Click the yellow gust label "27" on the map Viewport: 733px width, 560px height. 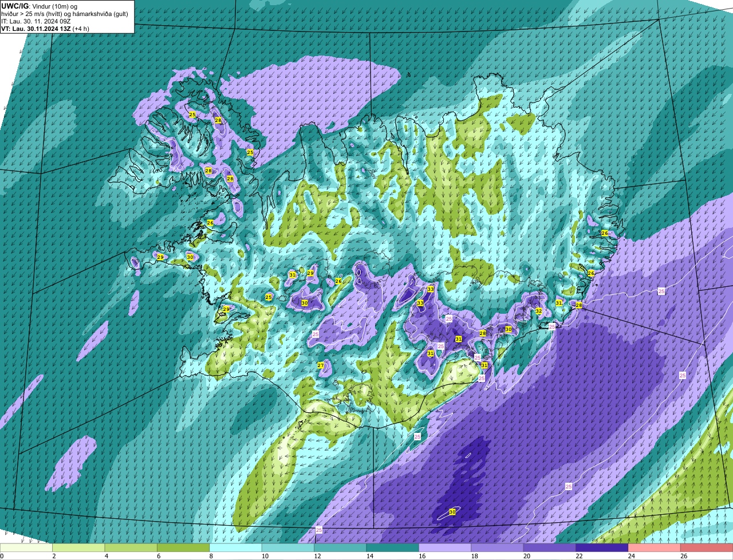(321, 365)
